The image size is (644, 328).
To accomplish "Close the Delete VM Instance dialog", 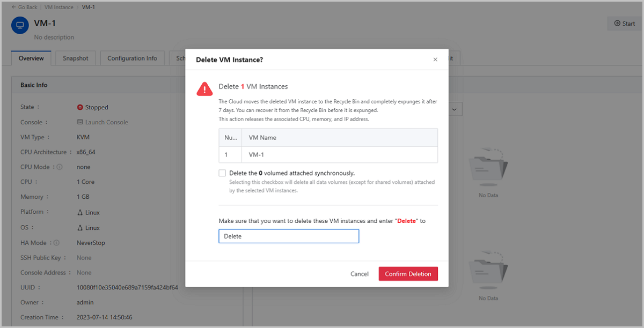I will pos(435,59).
